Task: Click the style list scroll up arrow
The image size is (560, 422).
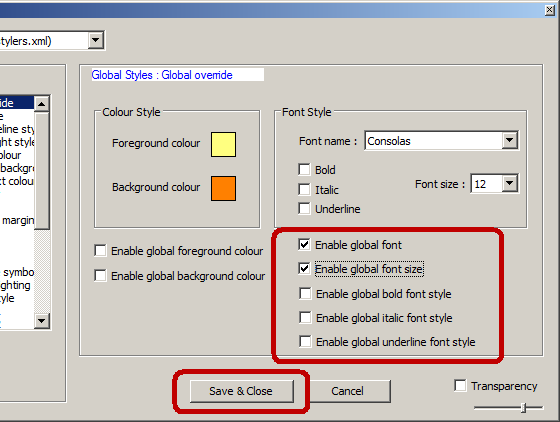Action: pos(41,104)
